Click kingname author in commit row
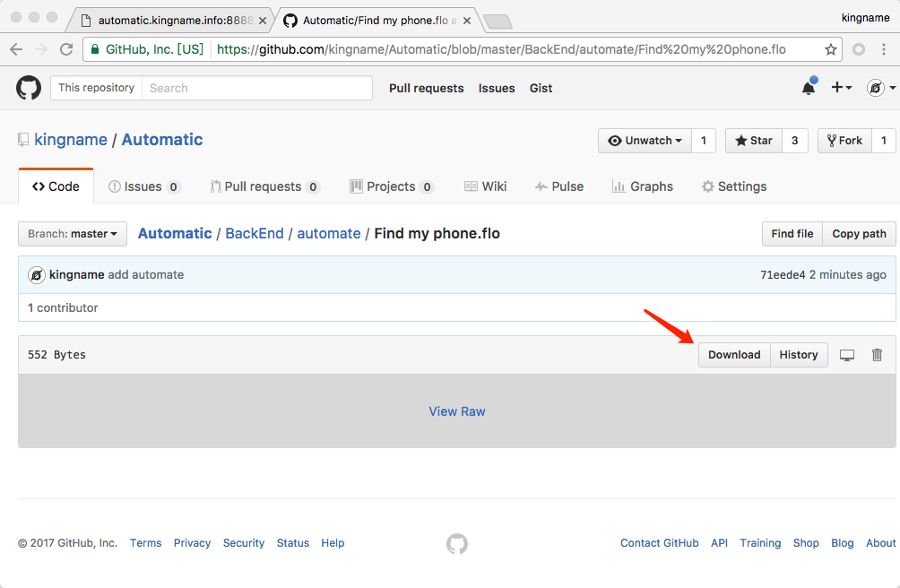 point(77,275)
